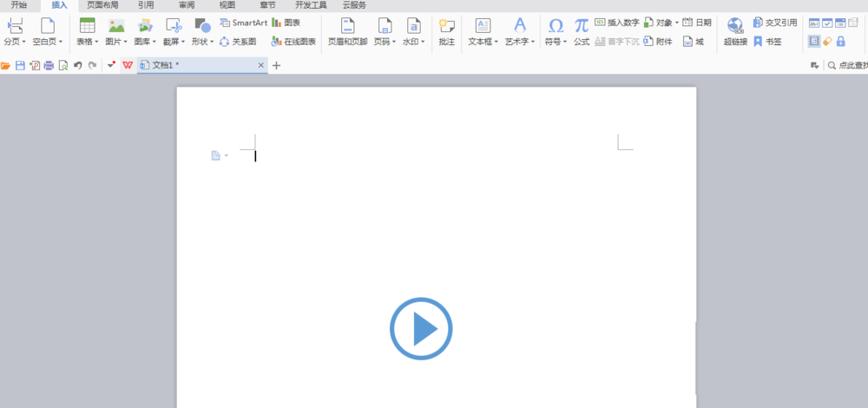
Task: Open print preview icon
Action: pyautogui.click(x=63, y=65)
